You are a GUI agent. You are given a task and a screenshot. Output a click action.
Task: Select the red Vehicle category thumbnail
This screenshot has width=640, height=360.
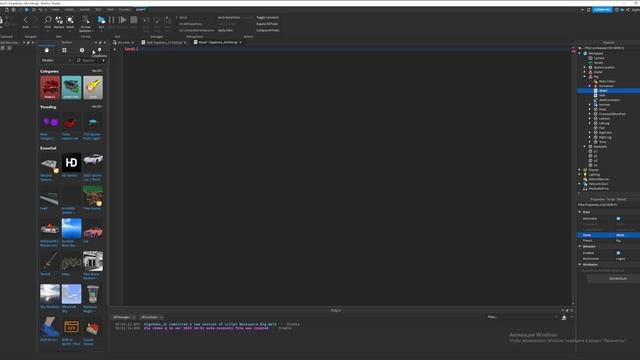50,87
